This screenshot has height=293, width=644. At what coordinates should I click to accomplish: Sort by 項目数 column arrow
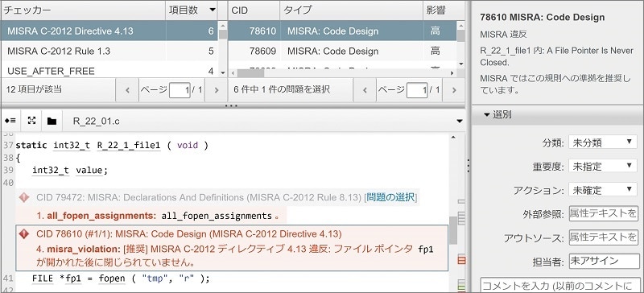(213, 10)
